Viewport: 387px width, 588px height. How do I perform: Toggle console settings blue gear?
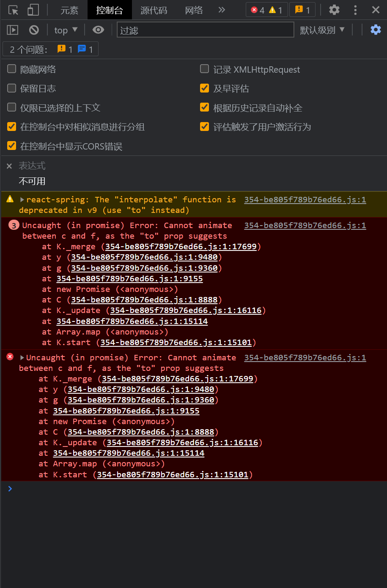tap(376, 30)
